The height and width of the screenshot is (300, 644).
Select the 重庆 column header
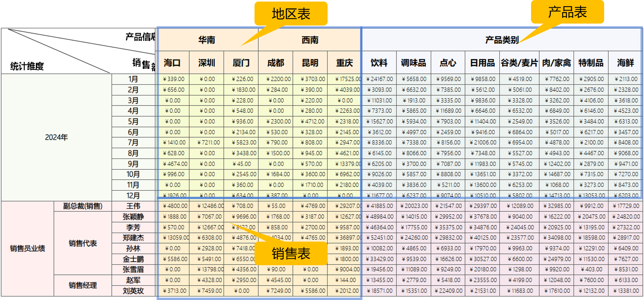click(344, 63)
